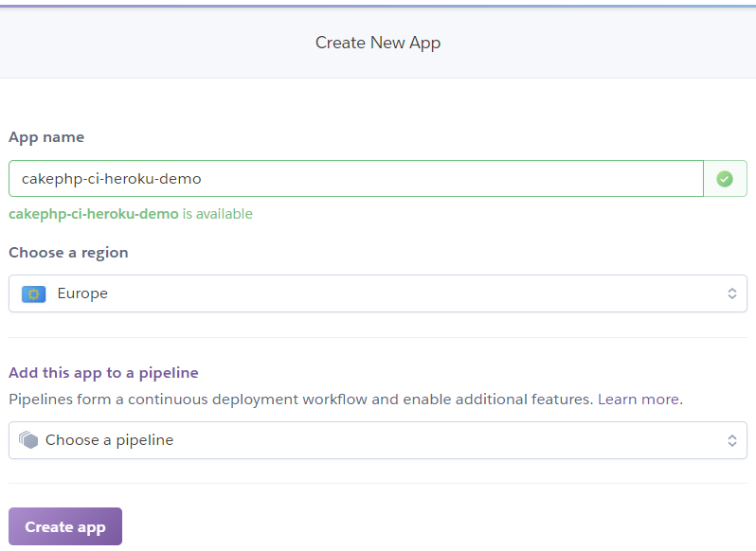Click the Create New App header title
Viewport: 756px width, 551px height.
point(378,43)
